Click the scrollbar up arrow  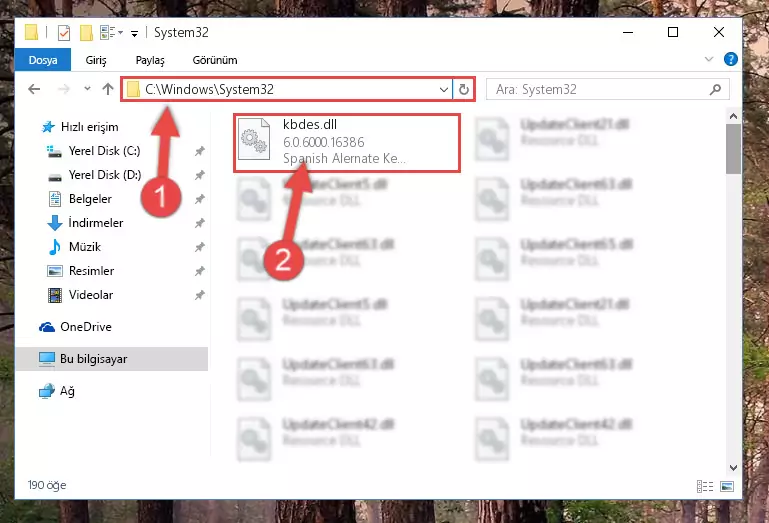point(733,116)
